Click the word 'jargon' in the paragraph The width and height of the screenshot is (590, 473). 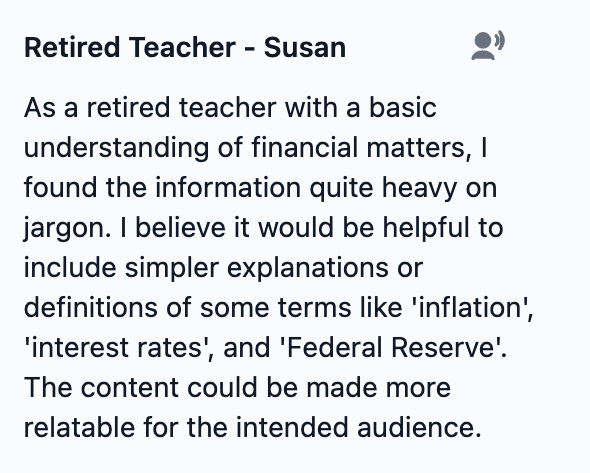[x=65, y=228]
